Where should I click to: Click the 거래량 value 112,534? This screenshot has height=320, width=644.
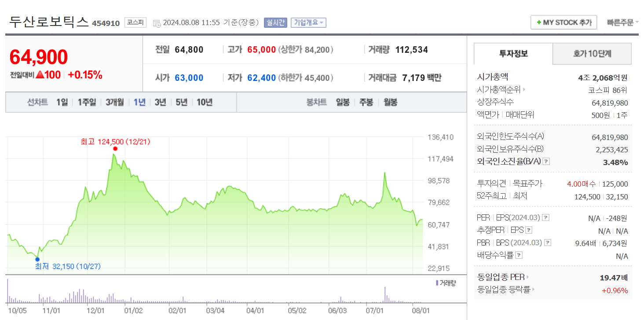[412, 50]
